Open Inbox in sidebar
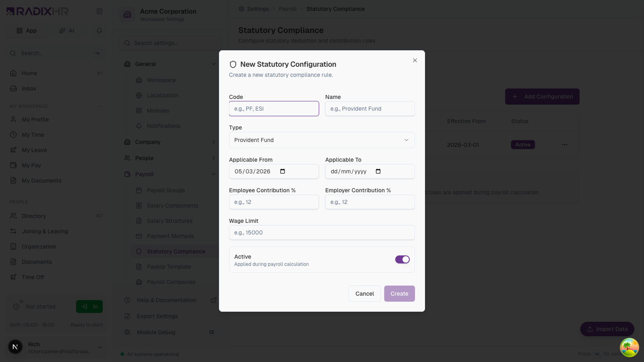 pos(56,88)
